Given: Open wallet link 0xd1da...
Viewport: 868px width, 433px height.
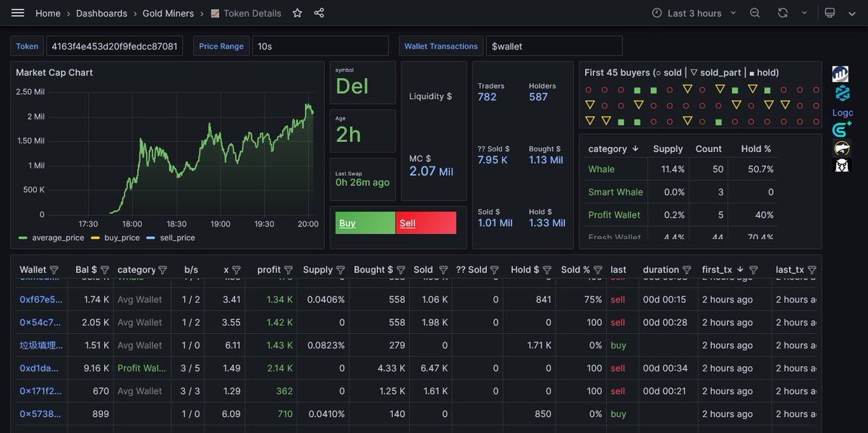Looking at the screenshot, I should (41, 368).
